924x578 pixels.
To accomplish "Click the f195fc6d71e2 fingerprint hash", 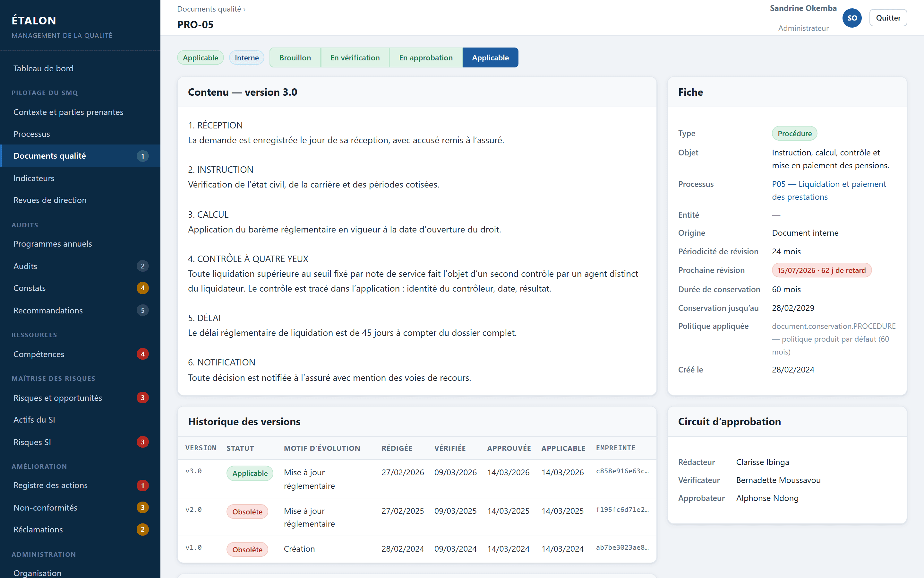I will tap(622, 510).
